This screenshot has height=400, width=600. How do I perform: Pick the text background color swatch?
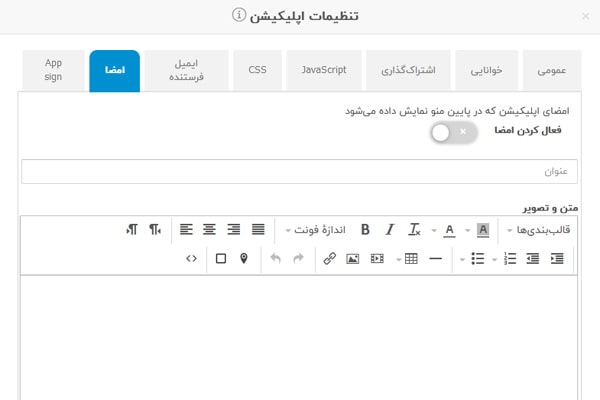[483, 230]
